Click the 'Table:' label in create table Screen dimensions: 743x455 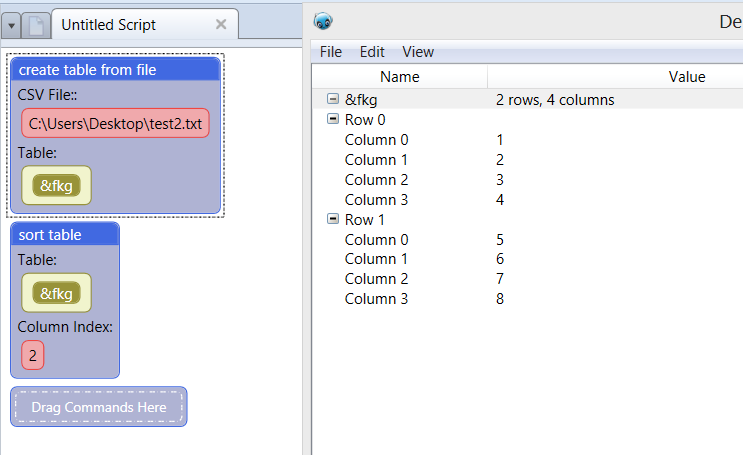pyautogui.click(x=37, y=153)
